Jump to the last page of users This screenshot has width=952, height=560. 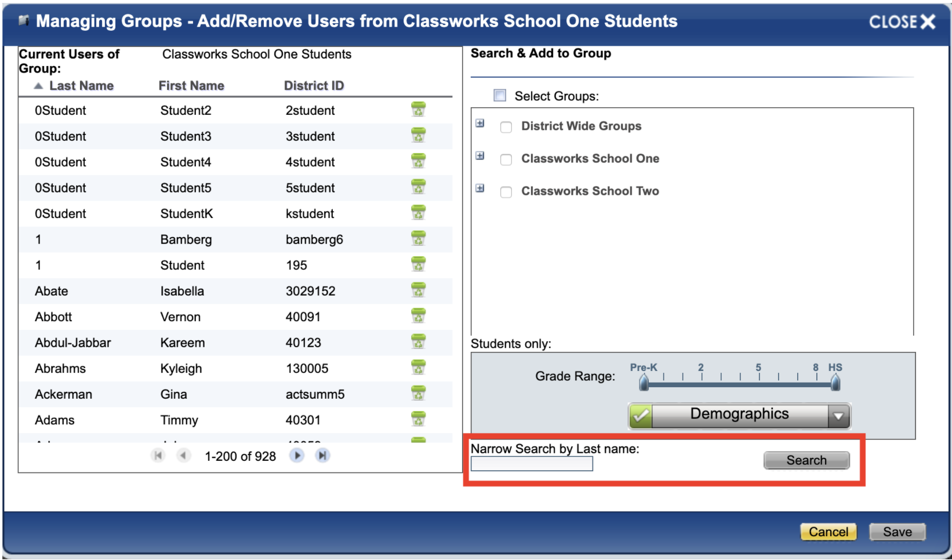[322, 456]
